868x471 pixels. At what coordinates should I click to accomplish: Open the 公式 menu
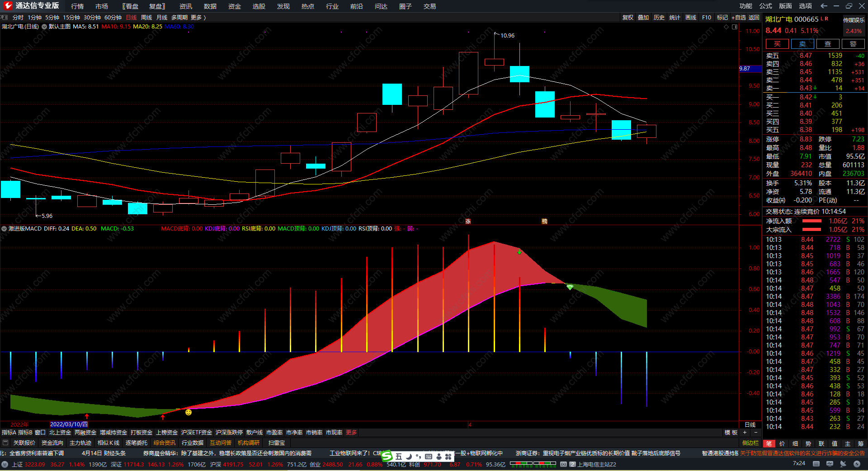[x=766, y=6]
